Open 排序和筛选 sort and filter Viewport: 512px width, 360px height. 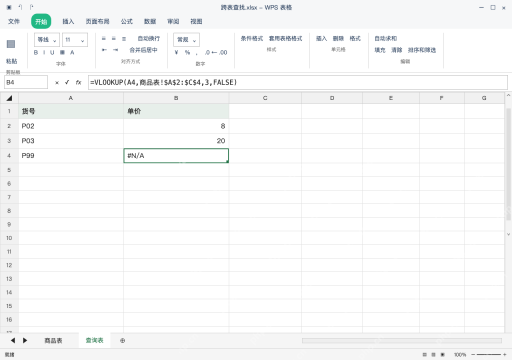click(x=422, y=50)
